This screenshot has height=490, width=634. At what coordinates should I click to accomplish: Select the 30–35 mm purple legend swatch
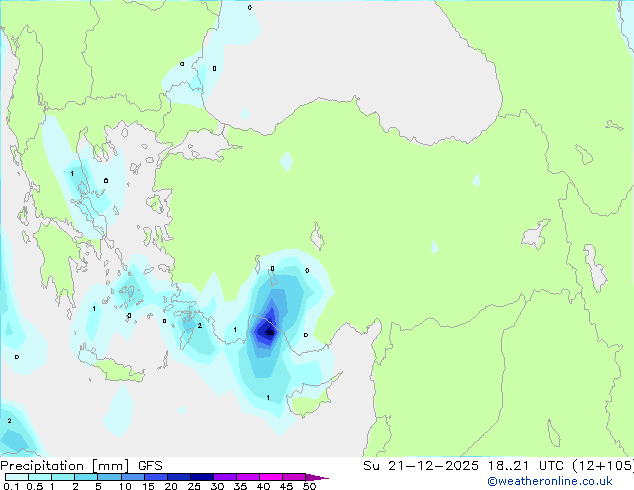(x=225, y=477)
